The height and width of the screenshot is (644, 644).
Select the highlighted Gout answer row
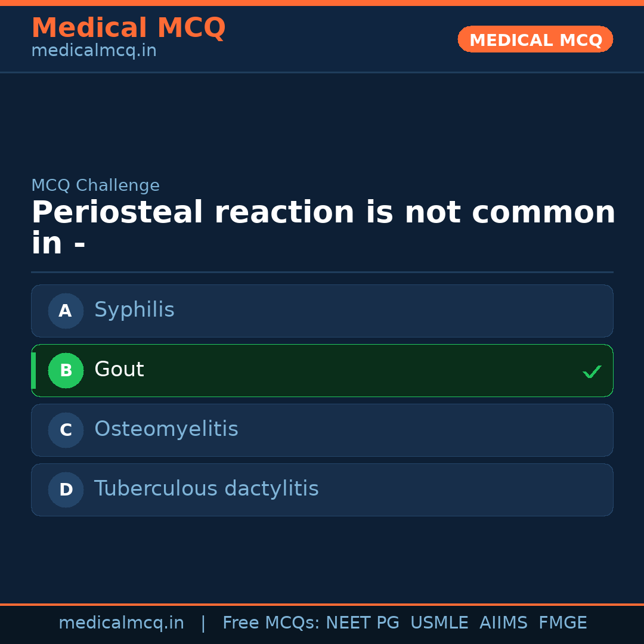click(x=322, y=370)
